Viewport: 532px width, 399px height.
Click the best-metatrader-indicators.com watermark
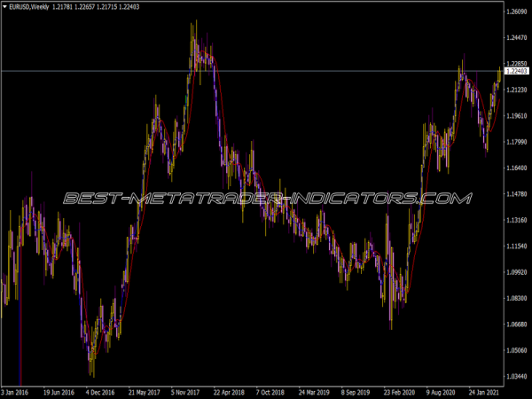[x=266, y=199]
